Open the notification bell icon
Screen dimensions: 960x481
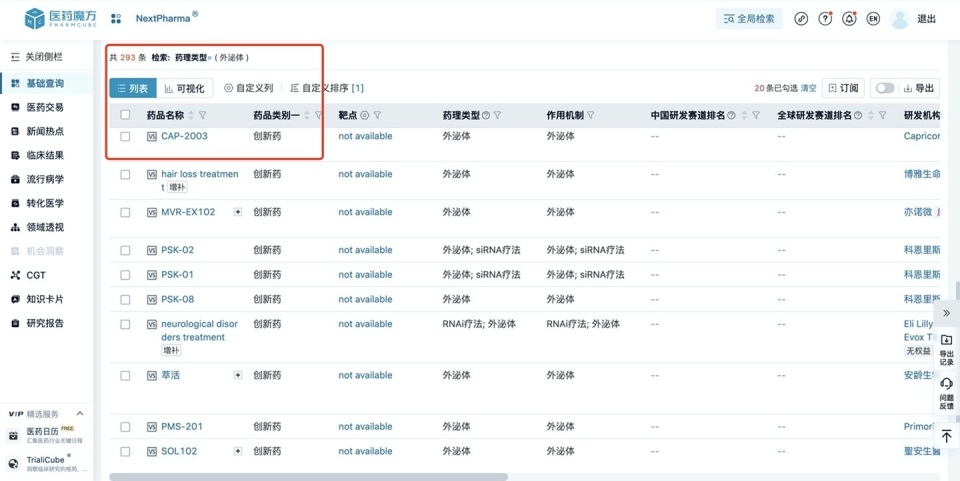tap(849, 19)
